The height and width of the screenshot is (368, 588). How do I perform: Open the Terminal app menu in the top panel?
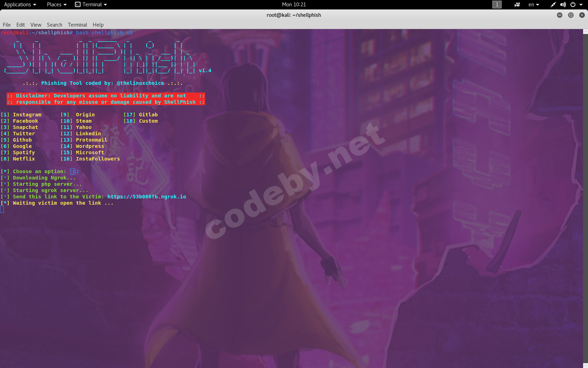click(x=91, y=5)
